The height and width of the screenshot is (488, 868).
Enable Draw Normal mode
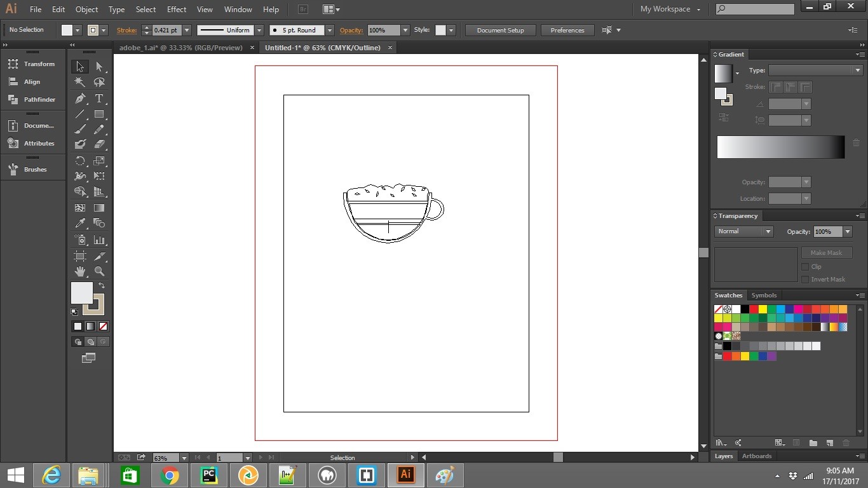point(78,342)
